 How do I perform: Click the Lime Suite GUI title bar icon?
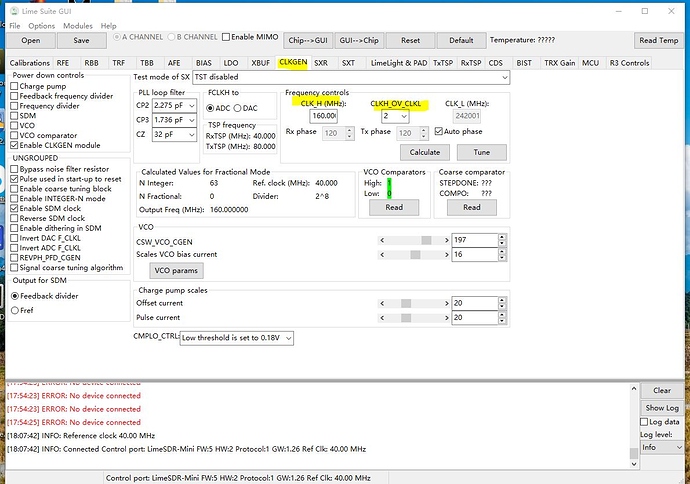pyautogui.click(x=15, y=11)
